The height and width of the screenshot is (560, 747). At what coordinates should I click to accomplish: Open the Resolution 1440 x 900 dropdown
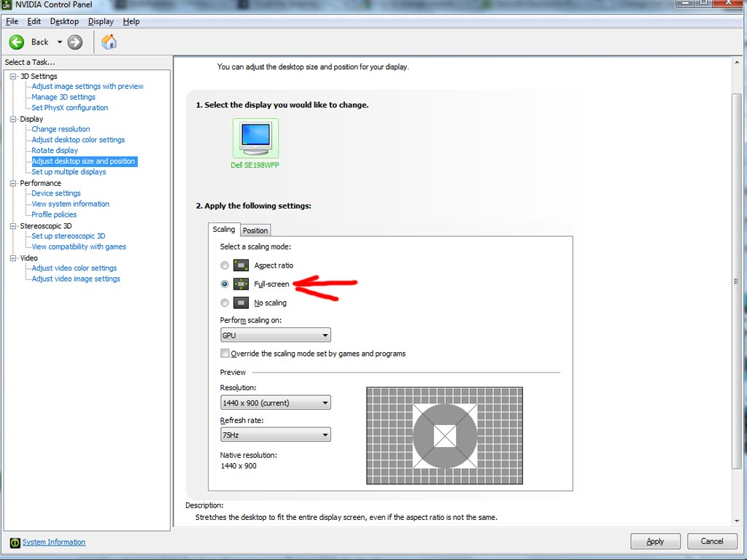point(275,402)
